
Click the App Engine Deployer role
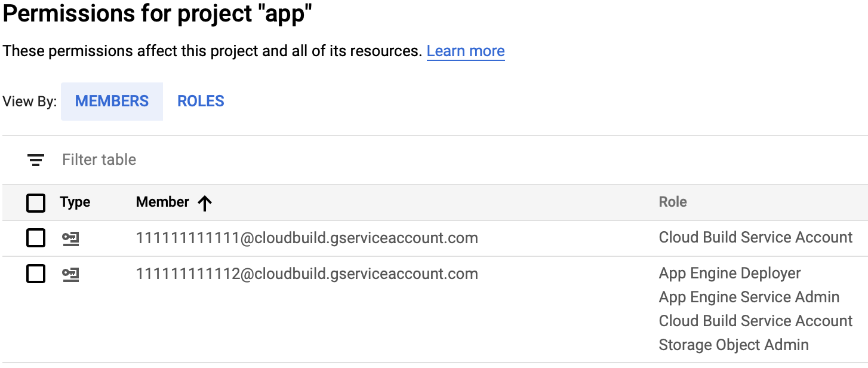730,274
